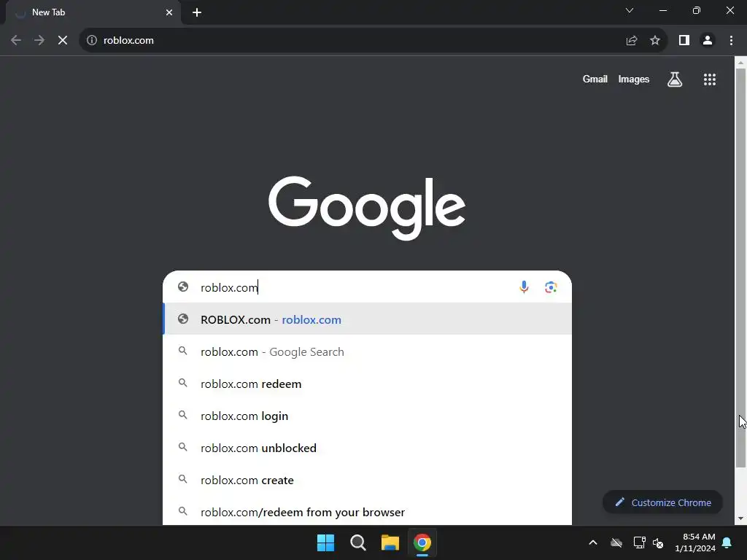
Task: View site information icon in address bar
Action: click(x=92, y=41)
